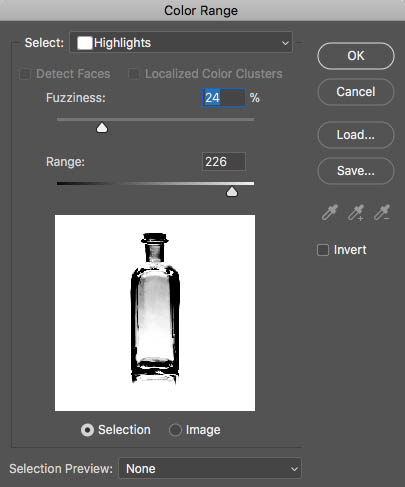
Task: Click the white Highlights swatch icon
Action: click(x=85, y=43)
